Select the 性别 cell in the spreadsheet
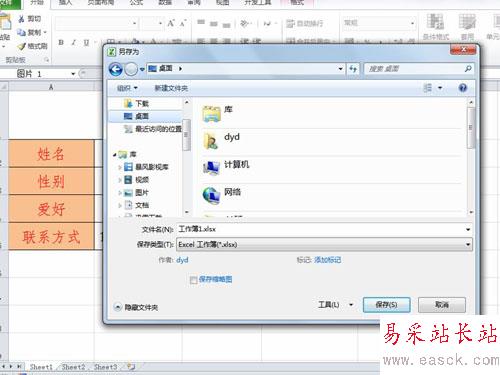 (51, 181)
